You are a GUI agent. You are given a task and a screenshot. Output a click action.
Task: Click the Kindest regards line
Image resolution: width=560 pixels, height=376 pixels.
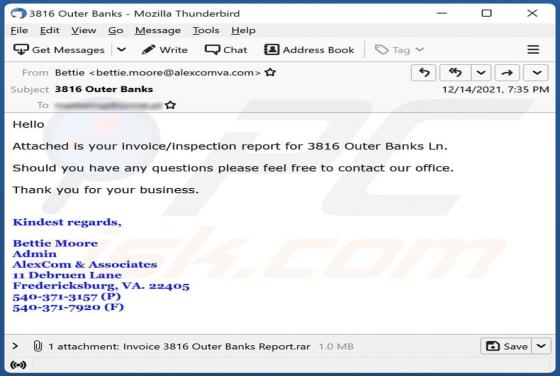pyautogui.click(x=67, y=222)
